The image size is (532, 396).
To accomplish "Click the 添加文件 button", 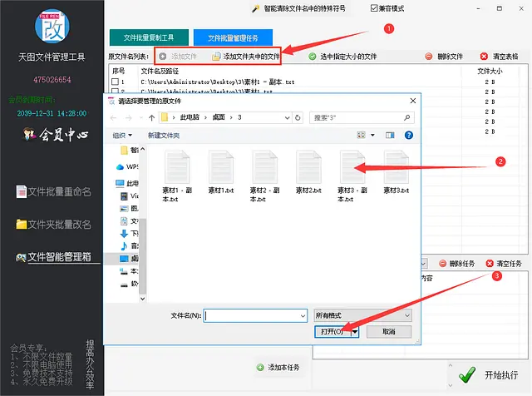I will coord(178,57).
